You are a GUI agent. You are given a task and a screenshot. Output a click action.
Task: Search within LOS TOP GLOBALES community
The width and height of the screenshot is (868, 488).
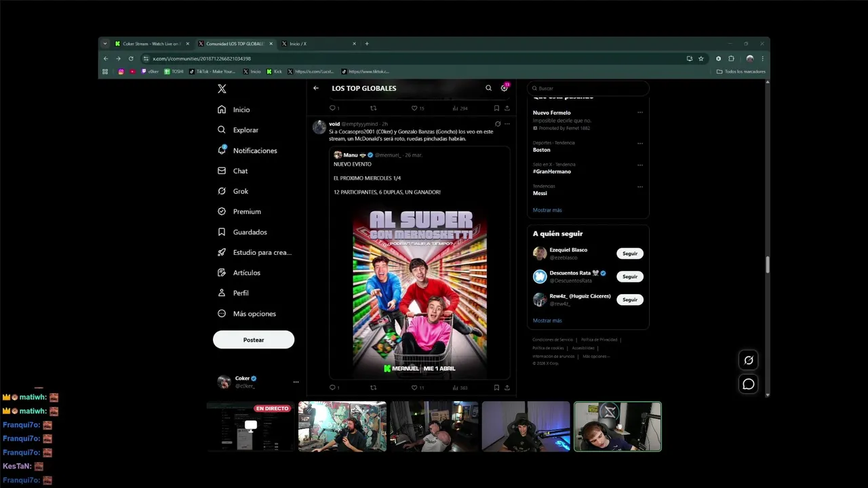point(488,88)
